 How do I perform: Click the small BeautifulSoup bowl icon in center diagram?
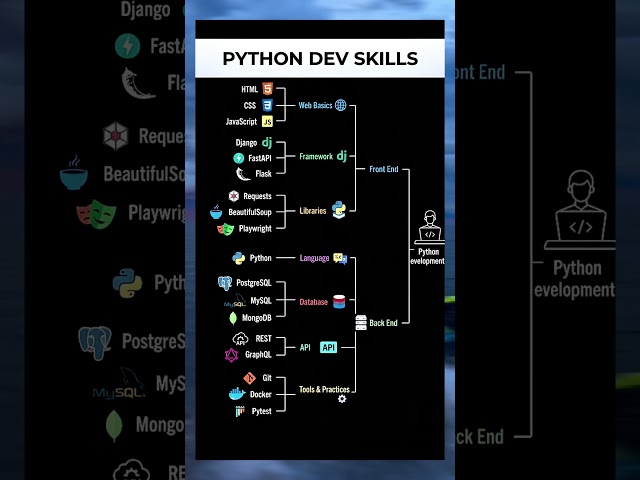216,212
